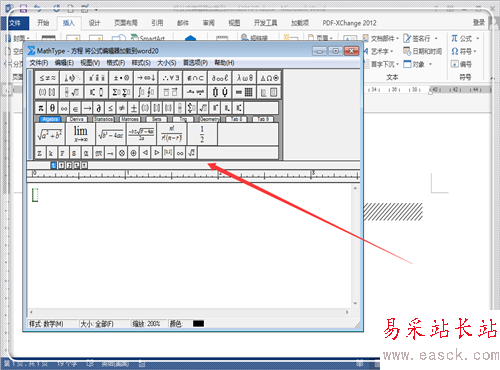Open the spaces and ellipses symbols palette
Viewport: 500px width, 370px height.
(71, 78)
